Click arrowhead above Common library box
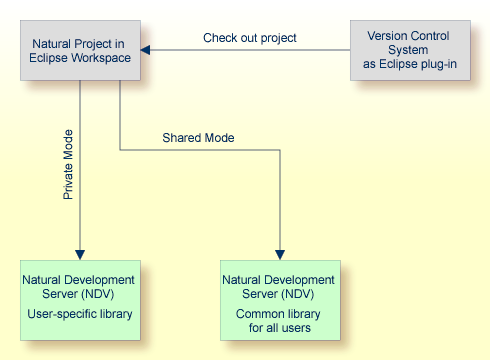 click(280, 255)
